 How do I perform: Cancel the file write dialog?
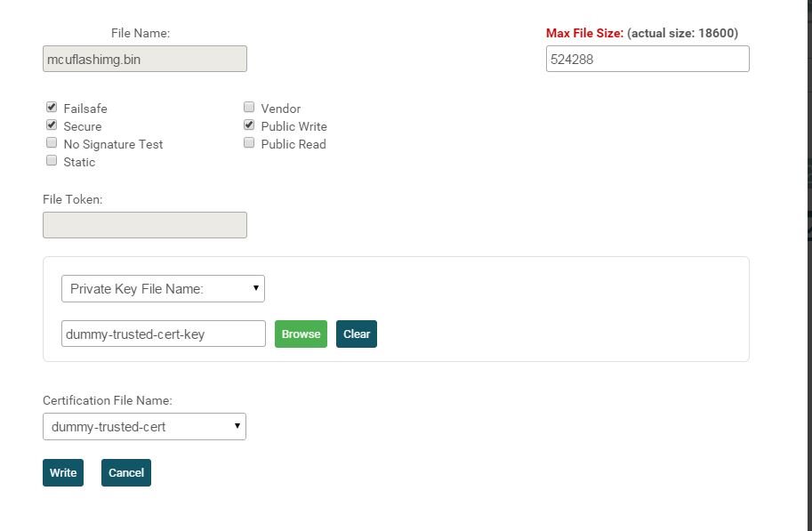coord(126,473)
